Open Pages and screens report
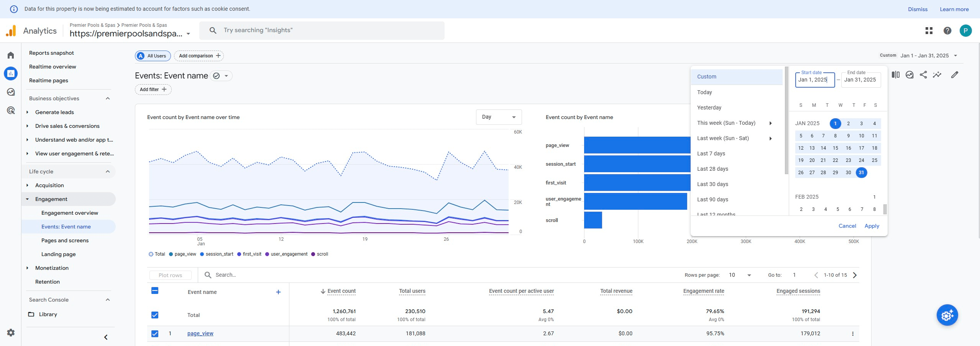Image resolution: width=980 pixels, height=346 pixels. [x=65, y=240]
